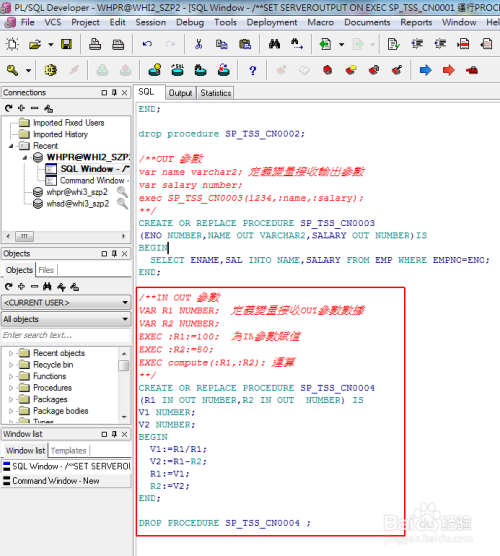
Task: Click the Beautifier document icon
Action: pos(394,44)
